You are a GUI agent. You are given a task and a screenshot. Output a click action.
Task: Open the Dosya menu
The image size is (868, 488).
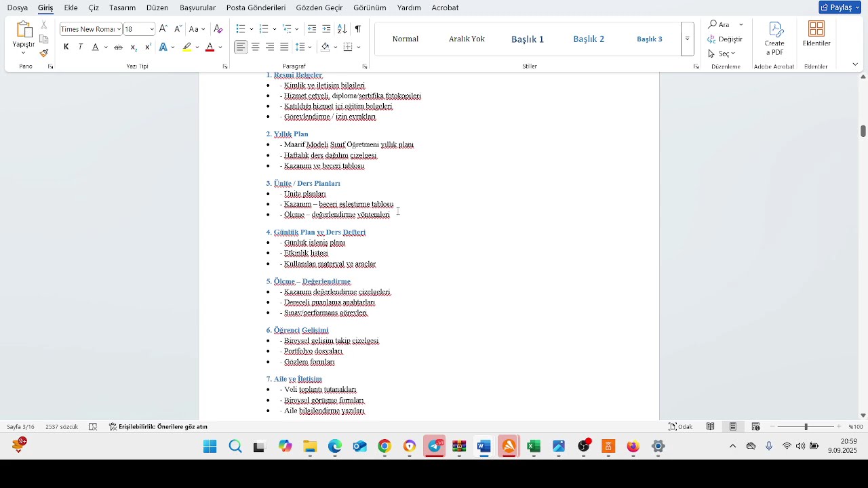(18, 7)
